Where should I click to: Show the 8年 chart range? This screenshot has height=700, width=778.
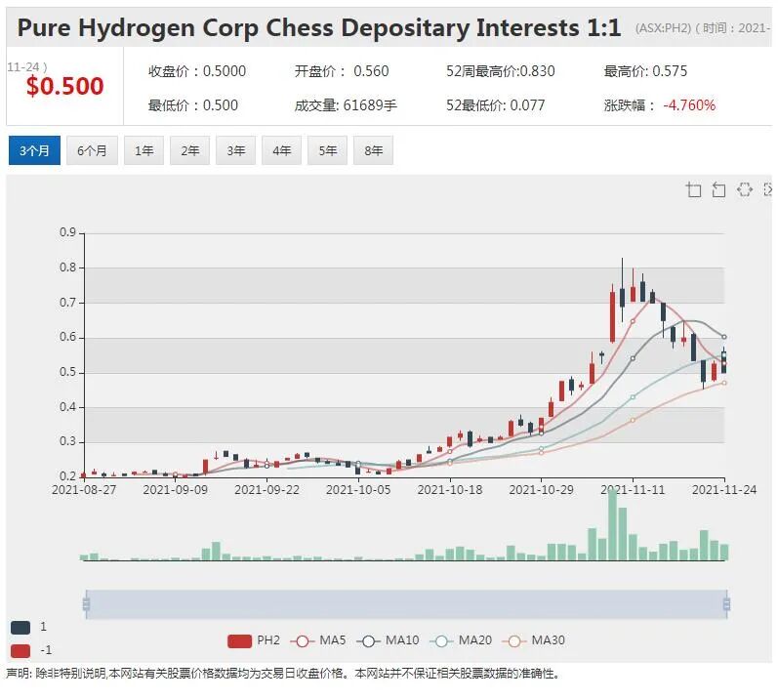(373, 150)
